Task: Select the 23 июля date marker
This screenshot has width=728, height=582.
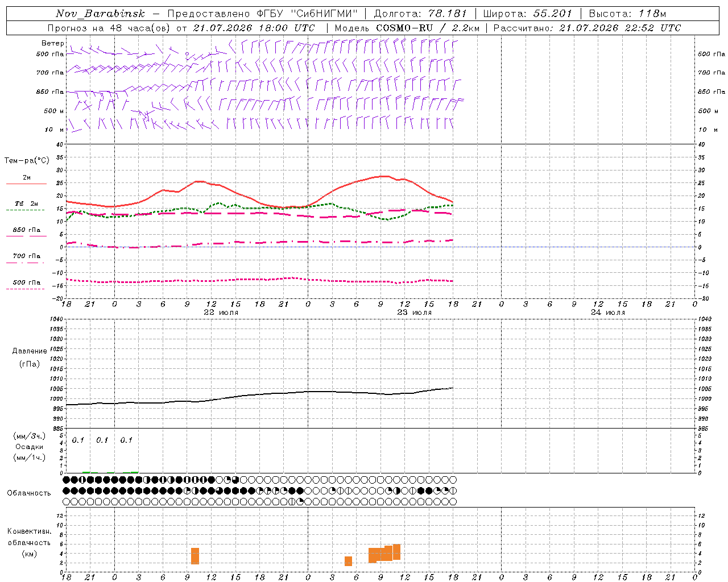Action: (414, 313)
